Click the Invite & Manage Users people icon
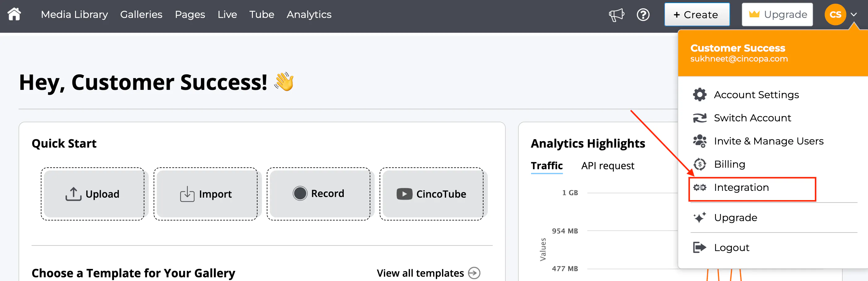This screenshot has height=281, width=868. pos(700,141)
